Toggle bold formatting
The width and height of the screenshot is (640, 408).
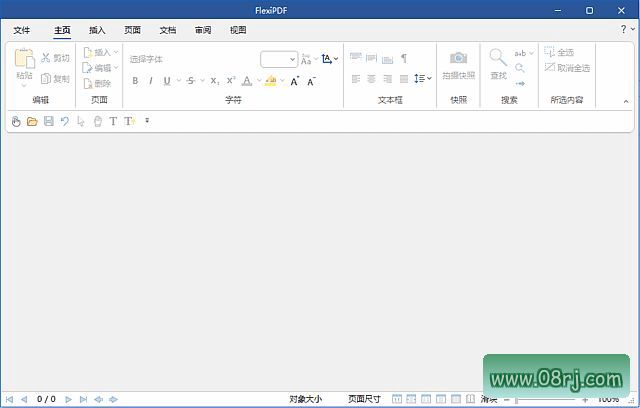[x=135, y=81]
